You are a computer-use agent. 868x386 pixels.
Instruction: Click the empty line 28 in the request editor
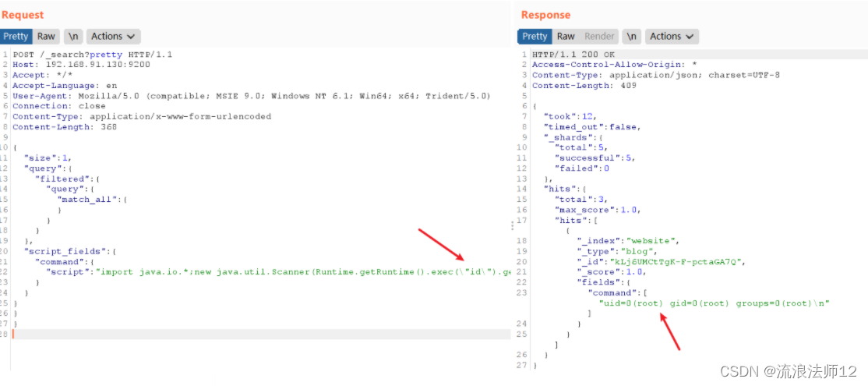[260, 335]
